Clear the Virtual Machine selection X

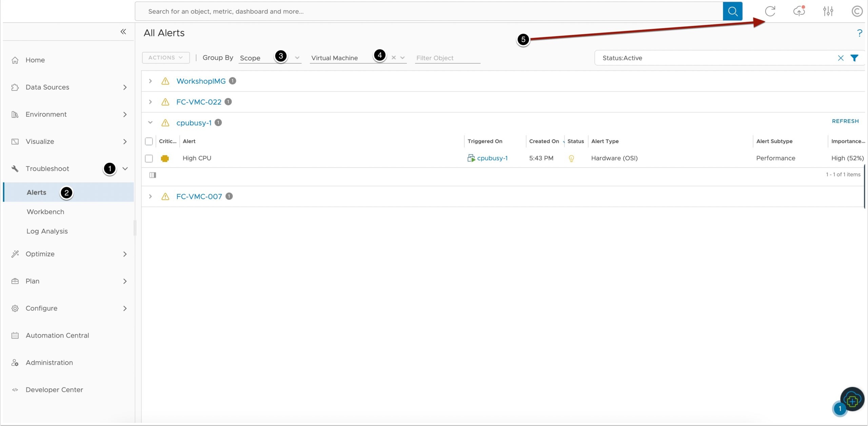point(394,58)
